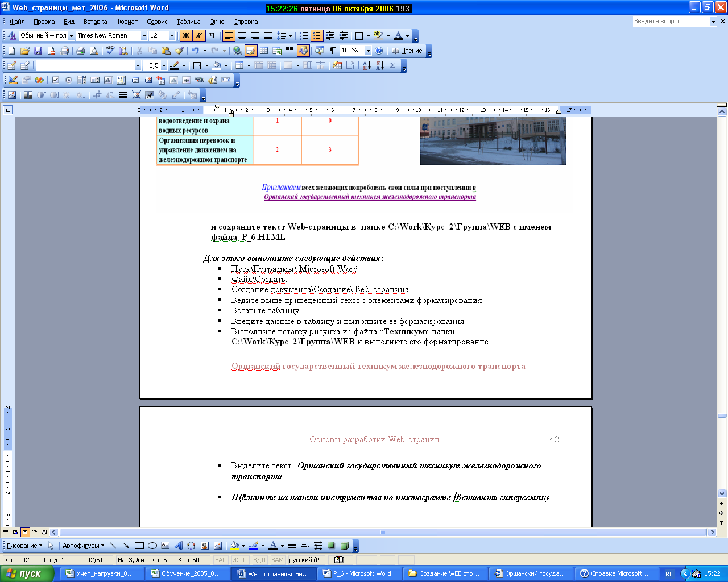Click Insert Picture icon on Picture toolbar
The width and height of the screenshot is (728, 582).
click(x=11, y=95)
